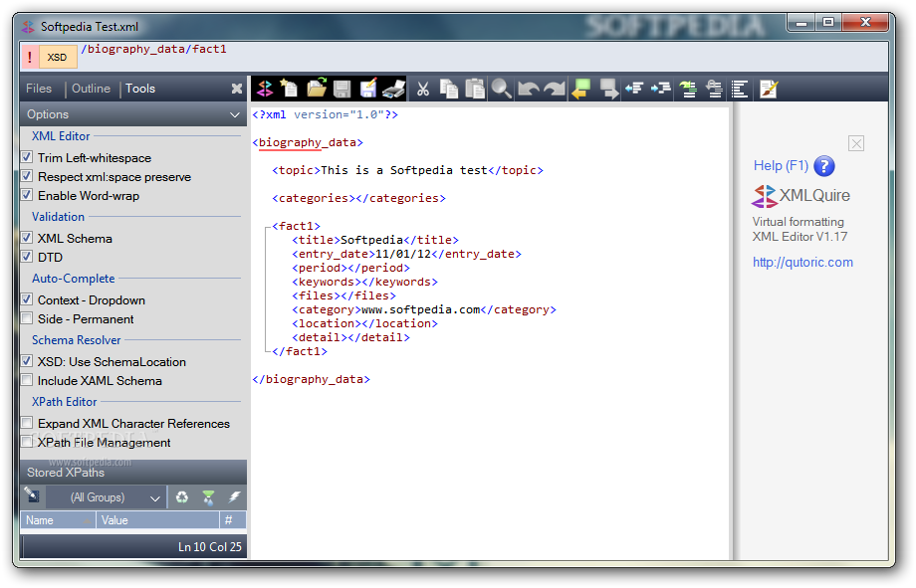Open the (All Groups) dropdown
The image size is (916, 588).
106,497
